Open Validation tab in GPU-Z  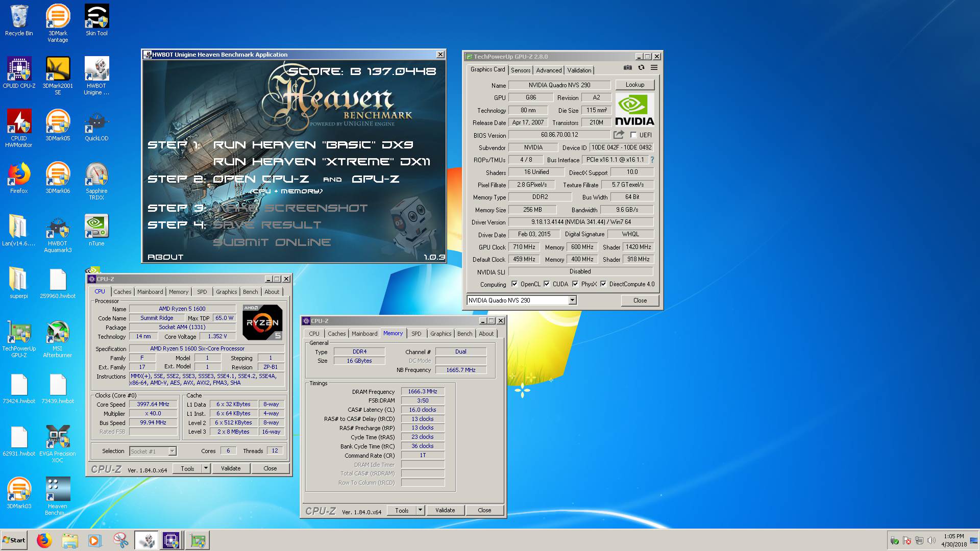[x=579, y=70]
